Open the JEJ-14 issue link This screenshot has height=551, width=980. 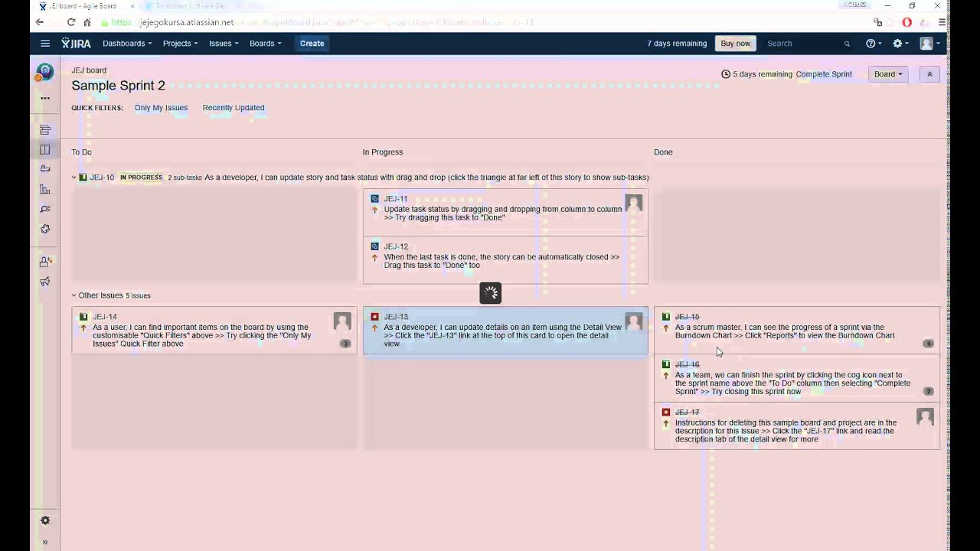click(x=105, y=317)
